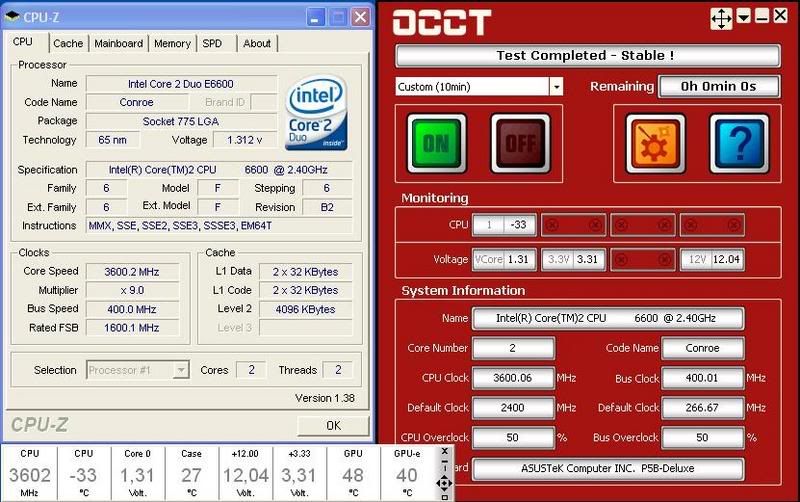Click the Intel Core 2 Duo logo

[316, 113]
